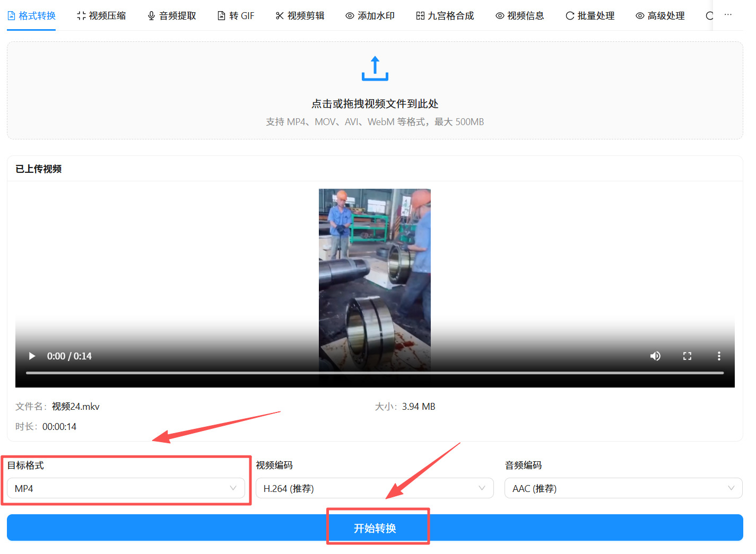This screenshot has height=554, width=756.
Task: Go to the 批量处理 tab
Action: 590,16
